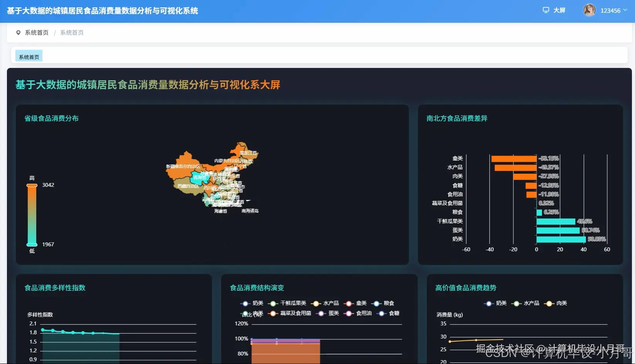Toggle the 蛋类 legend item
Screen dimensions: 635x364
click(x=329, y=313)
